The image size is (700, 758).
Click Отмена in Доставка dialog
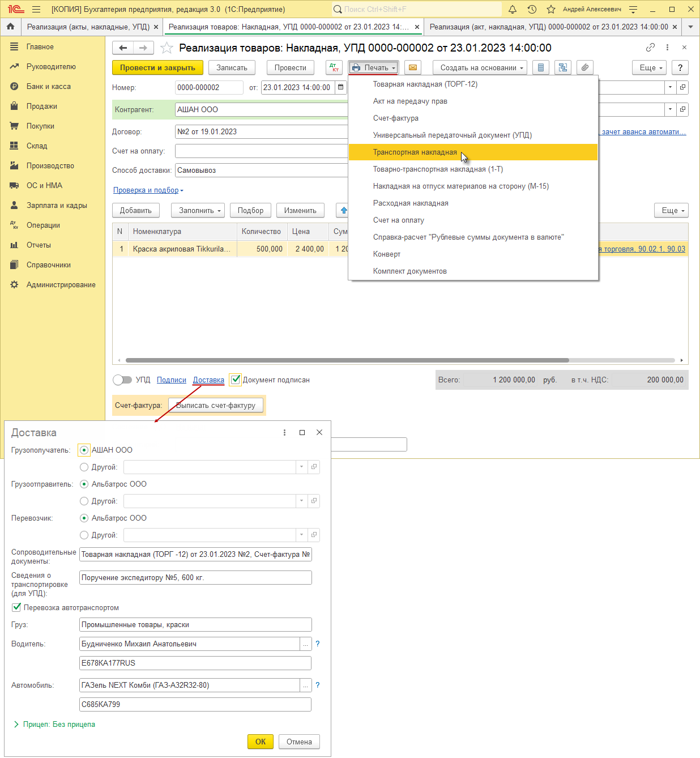[299, 742]
